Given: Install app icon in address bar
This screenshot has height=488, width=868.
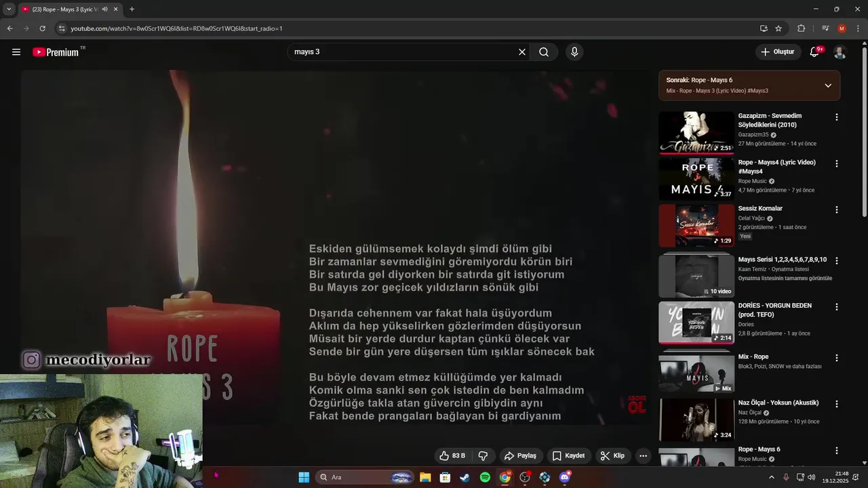Looking at the screenshot, I should [x=764, y=28].
